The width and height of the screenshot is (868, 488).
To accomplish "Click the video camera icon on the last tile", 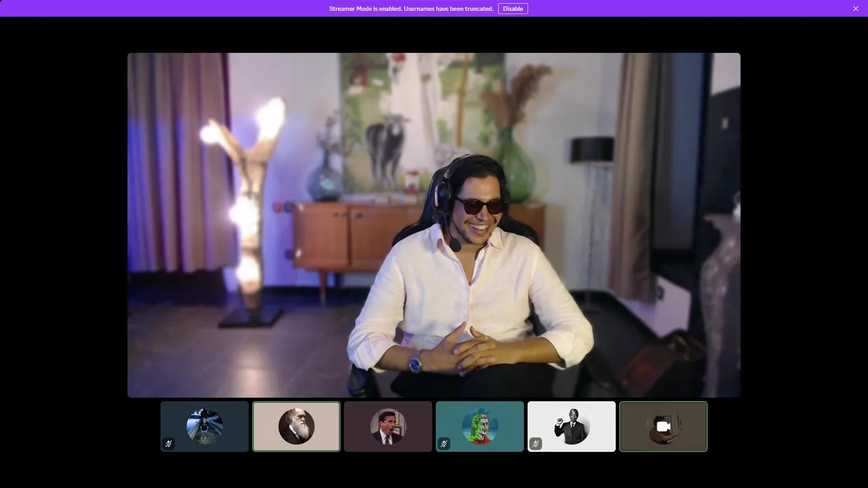I will pos(663,426).
